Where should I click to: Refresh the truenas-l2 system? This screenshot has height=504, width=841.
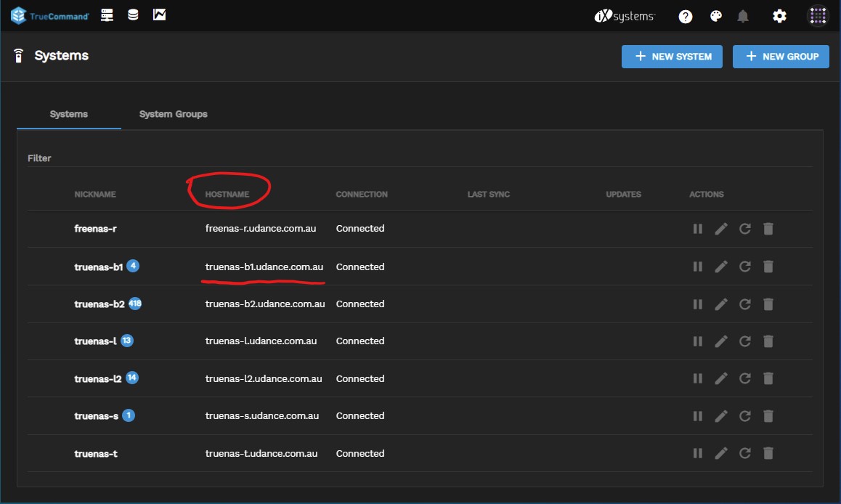click(745, 378)
